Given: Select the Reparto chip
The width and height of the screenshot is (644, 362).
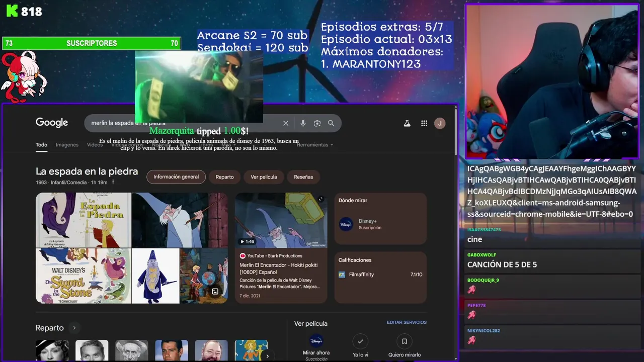Looking at the screenshot, I should coord(224,177).
